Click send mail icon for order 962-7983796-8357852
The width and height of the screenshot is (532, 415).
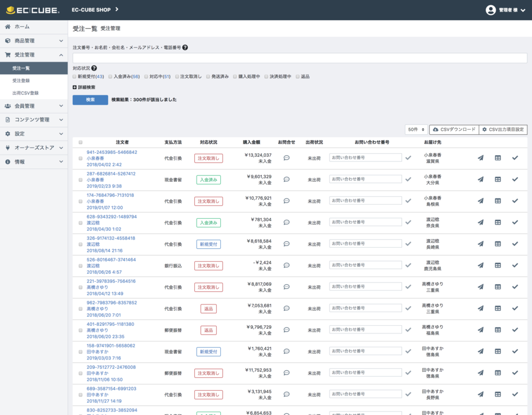pos(481,309)
